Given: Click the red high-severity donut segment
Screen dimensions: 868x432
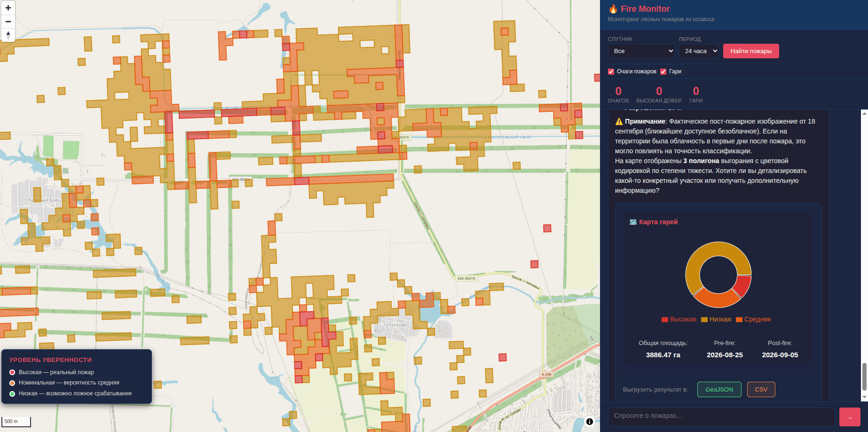Looking at the screenshot, I should point(742,285).
